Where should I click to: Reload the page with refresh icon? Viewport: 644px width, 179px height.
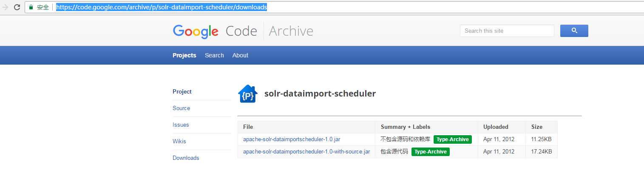click(17, 7)
